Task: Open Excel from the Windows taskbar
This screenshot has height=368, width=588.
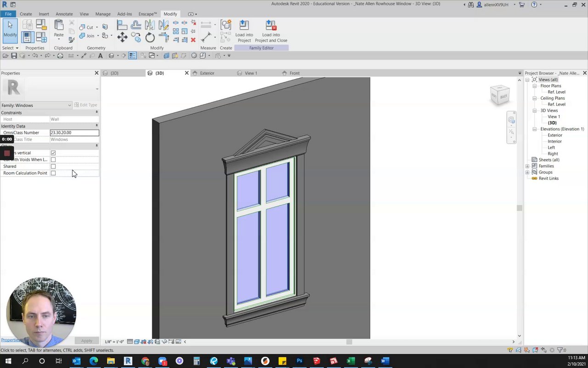Action: click(x=351, y=361)
